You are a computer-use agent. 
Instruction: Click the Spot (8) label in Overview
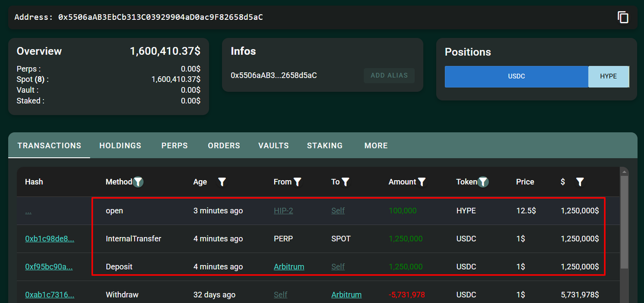(x=33, y=79)
